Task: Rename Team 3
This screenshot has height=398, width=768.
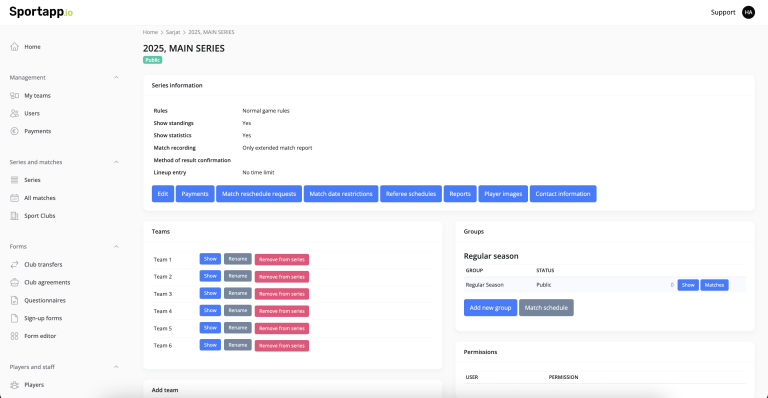Action: pos(238,293)
